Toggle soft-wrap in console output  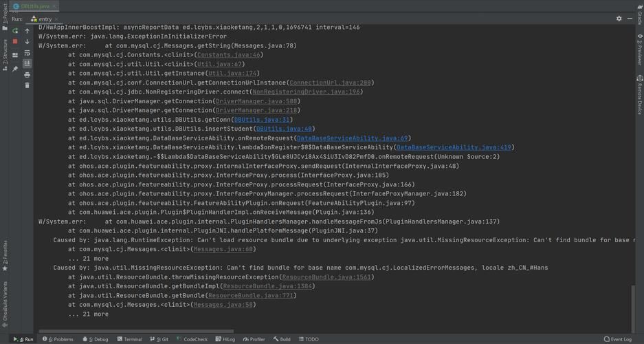[27, 52]
